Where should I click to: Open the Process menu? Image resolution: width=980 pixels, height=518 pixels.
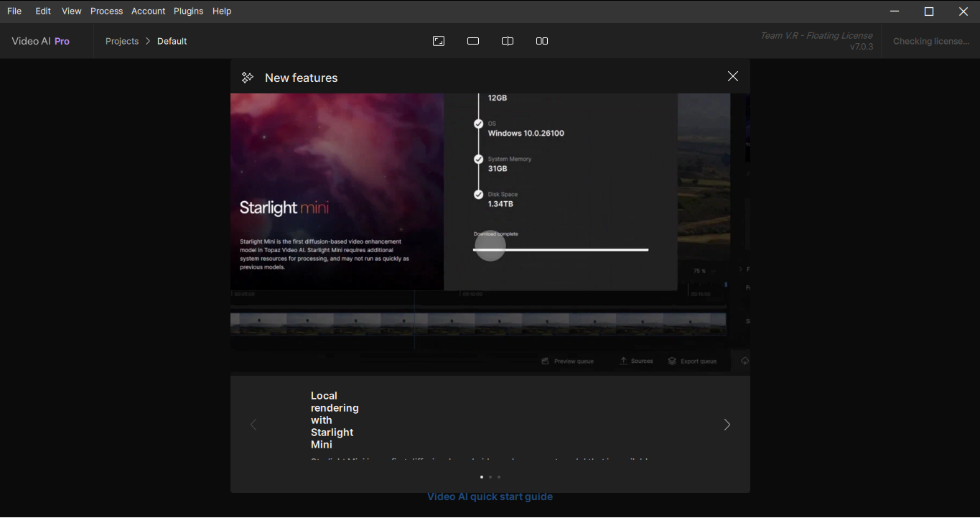(x=106, y=11)
